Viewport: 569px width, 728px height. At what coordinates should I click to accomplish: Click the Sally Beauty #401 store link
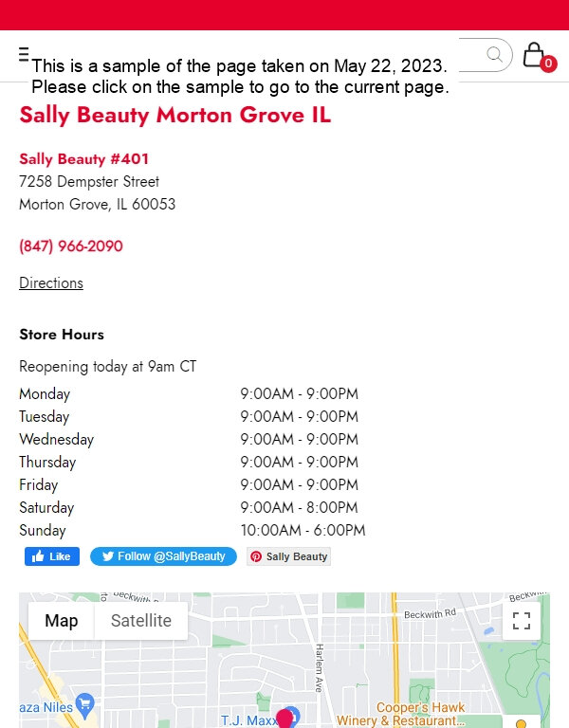[84, 159]
